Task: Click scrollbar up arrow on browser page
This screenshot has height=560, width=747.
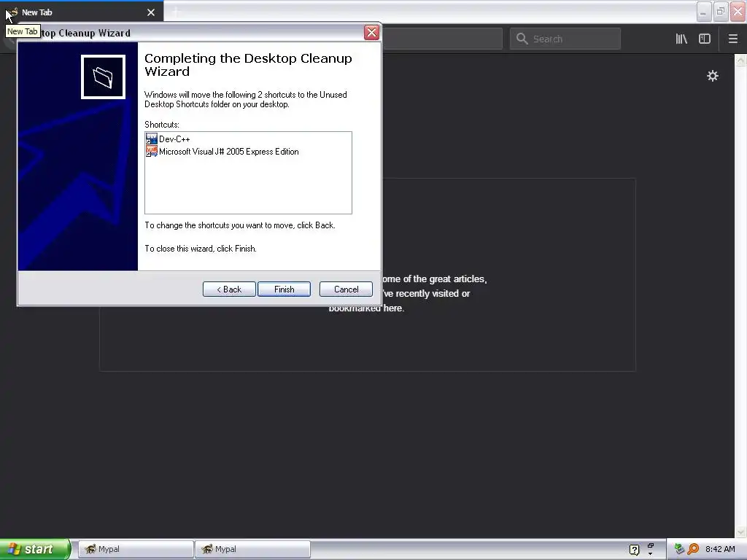Action: pyautogui.click(x=740, y=60)
